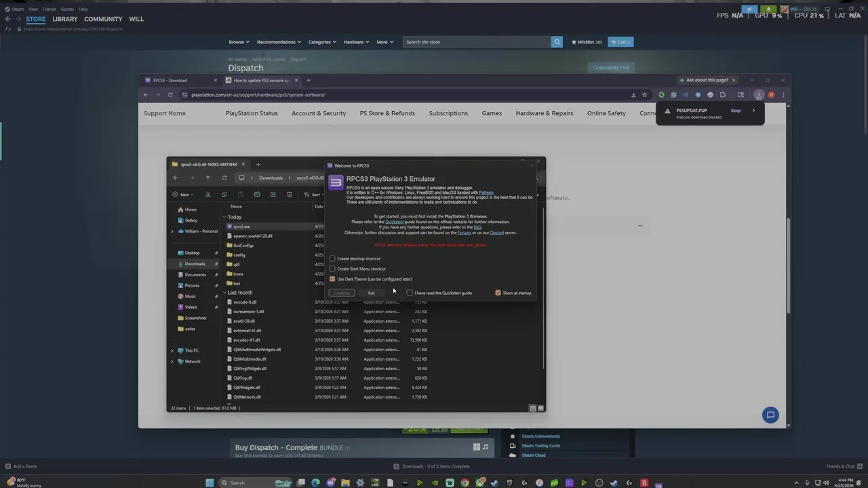Open the Steam Cart button

tap(620, 42)
